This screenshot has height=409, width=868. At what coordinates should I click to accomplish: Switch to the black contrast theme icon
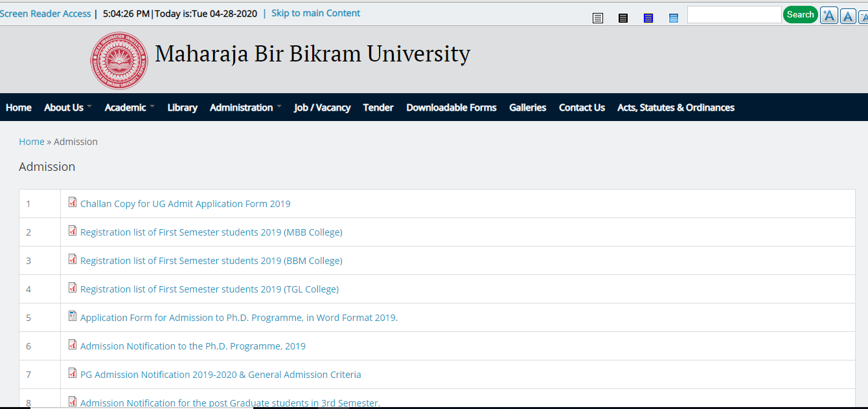click(x=623, y=17)
